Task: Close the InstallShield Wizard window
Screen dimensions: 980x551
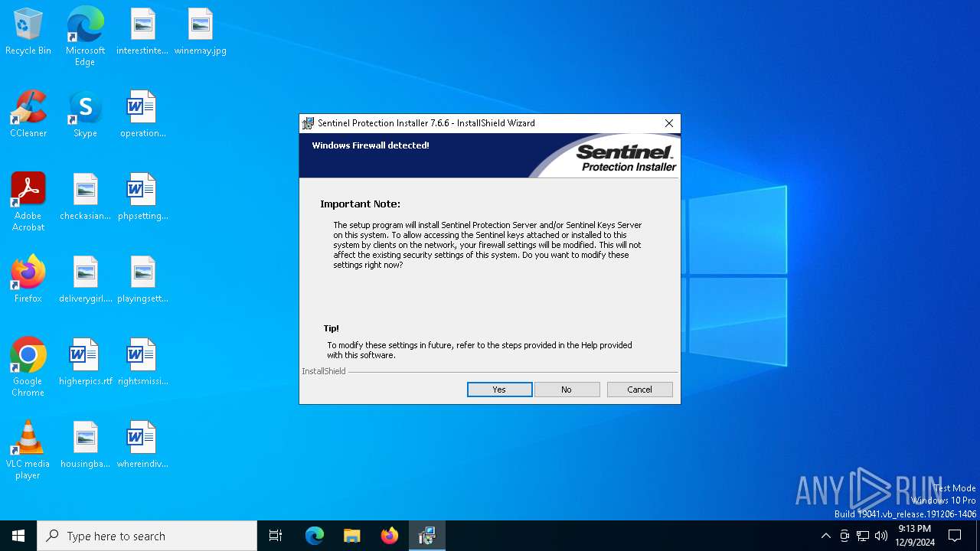Action: tap(669, 123)
